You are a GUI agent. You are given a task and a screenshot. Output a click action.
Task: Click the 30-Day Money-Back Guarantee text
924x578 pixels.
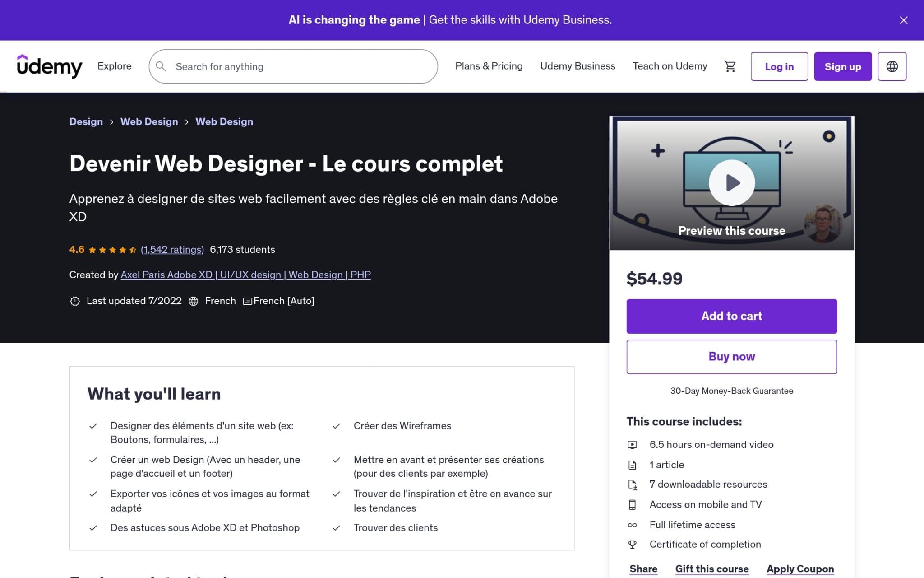[x=731, y=391]
